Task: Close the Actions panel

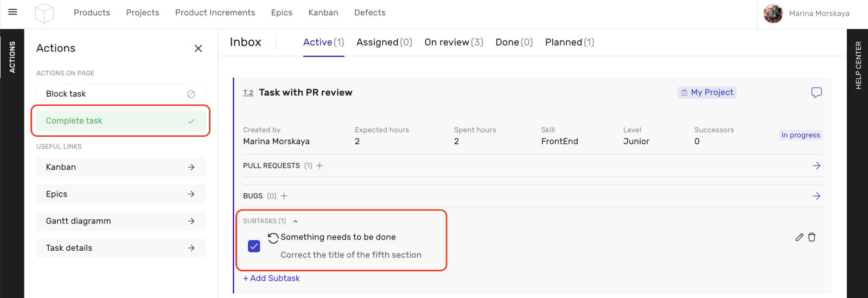Action: tap(198, 48)
